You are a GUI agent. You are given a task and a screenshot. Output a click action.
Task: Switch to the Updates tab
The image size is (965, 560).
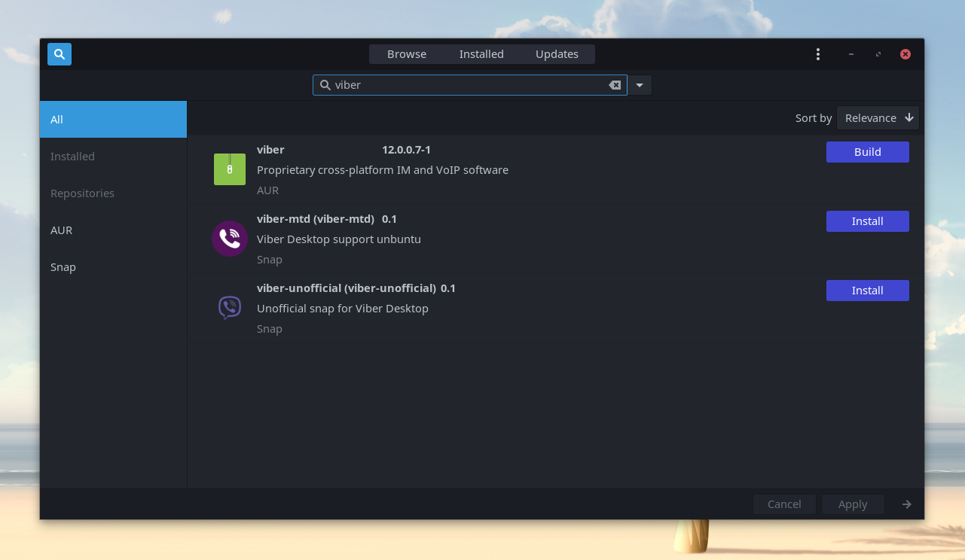point(557,54)
